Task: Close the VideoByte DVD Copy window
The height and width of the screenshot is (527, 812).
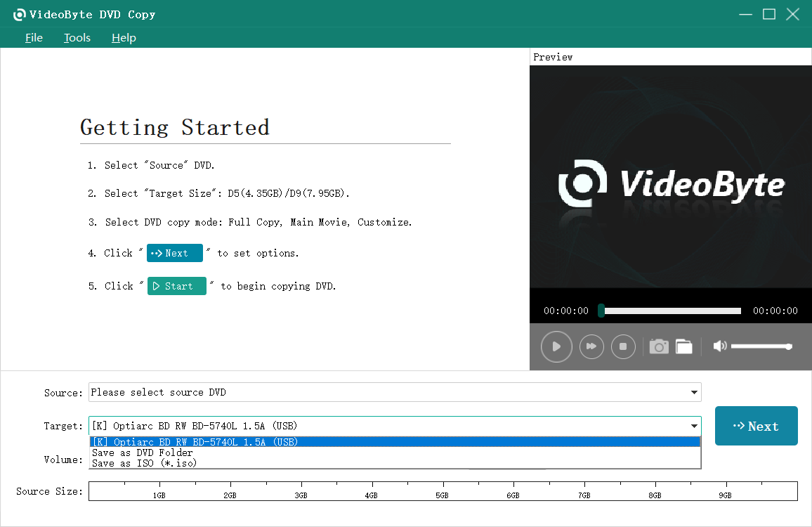Action: click(793, 15)
